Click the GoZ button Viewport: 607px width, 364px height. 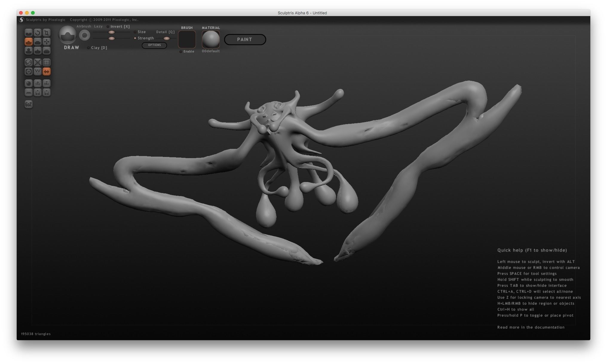tap(28, 104)
